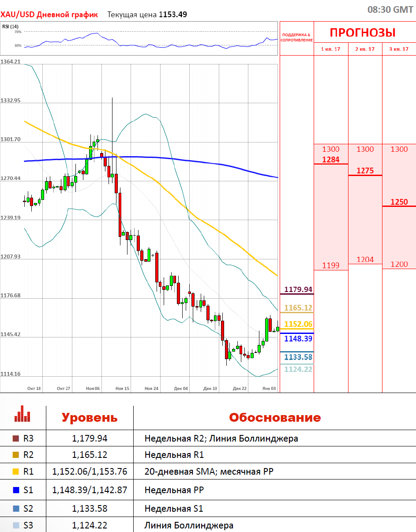Open the 1 кв. 17 forecast column
The height and width of the screenshot is (532, 416).
330,49
